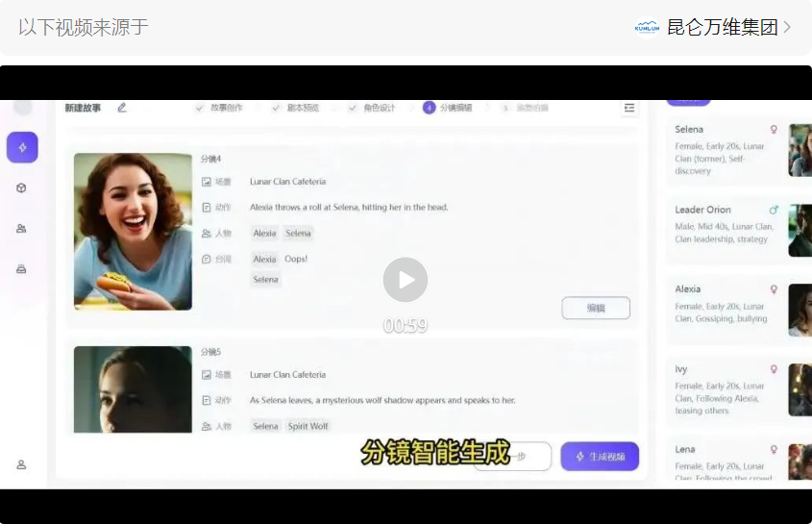Viewport: 812px width, 524px height.
Task: Switch to the 角色设计 step
Action: [x=371, y=108]
